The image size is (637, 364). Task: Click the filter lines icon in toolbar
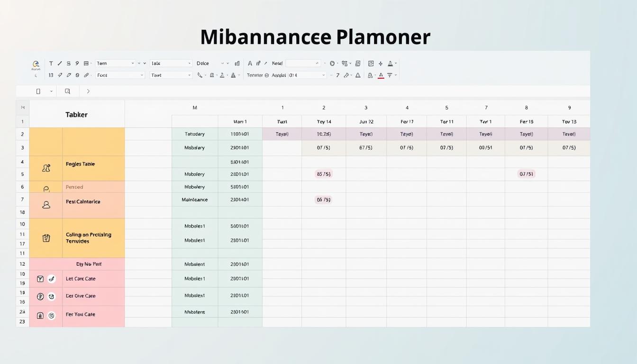390,75
